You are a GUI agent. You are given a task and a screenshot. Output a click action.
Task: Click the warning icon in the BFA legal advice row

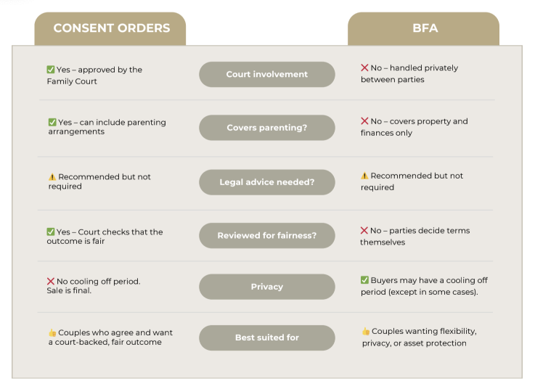[364, 176]
